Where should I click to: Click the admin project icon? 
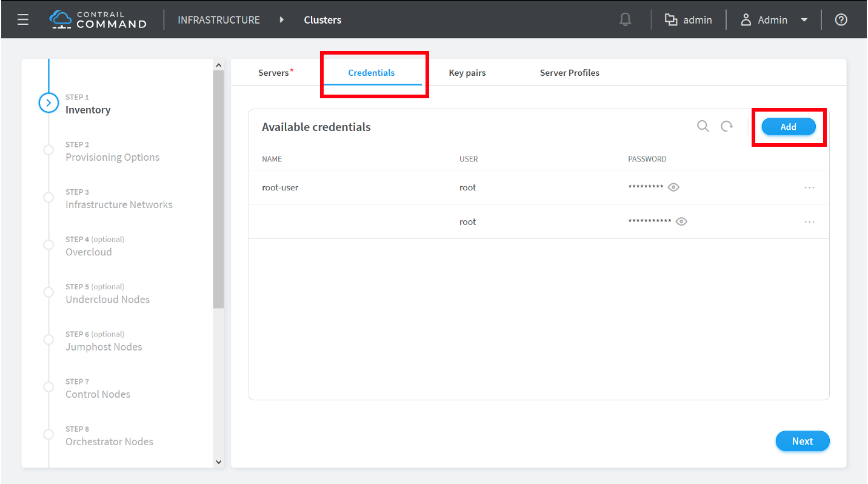coord(670,19)
